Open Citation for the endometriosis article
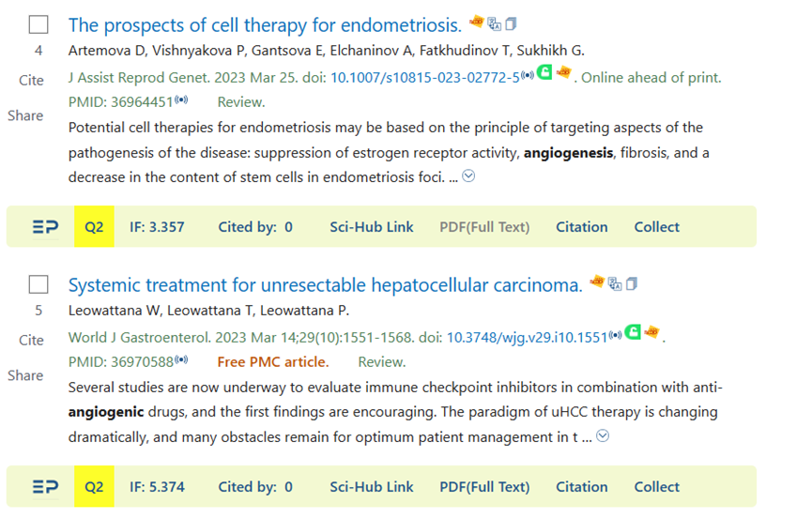Image resolution: width=812 pixels, height=518 pixels. click(582, 227)
